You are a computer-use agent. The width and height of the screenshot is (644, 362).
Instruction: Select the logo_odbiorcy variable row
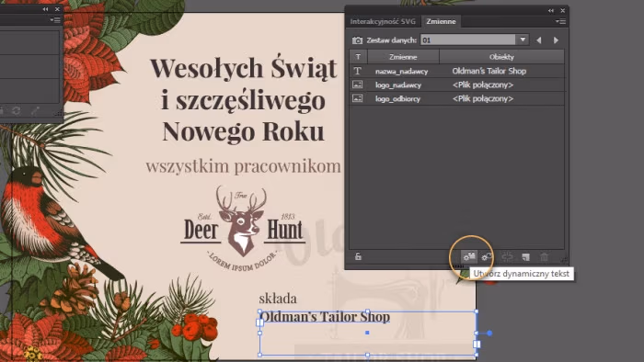456,98
